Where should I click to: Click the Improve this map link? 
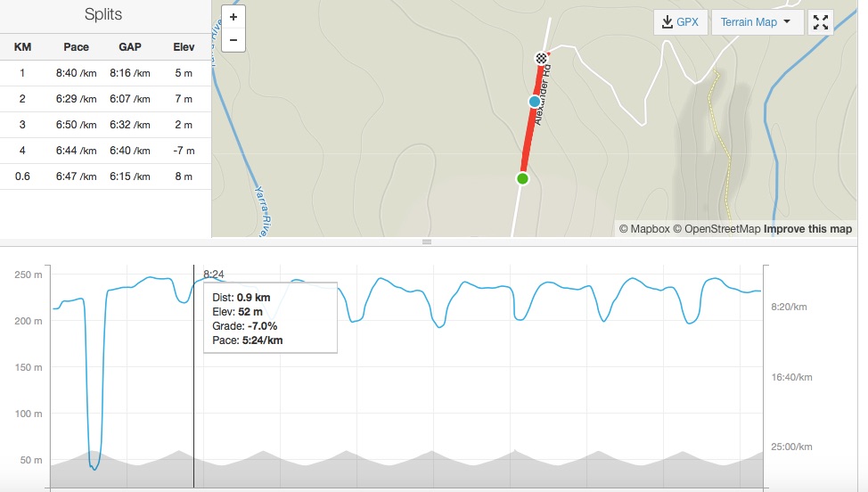(x=807, y=229)
